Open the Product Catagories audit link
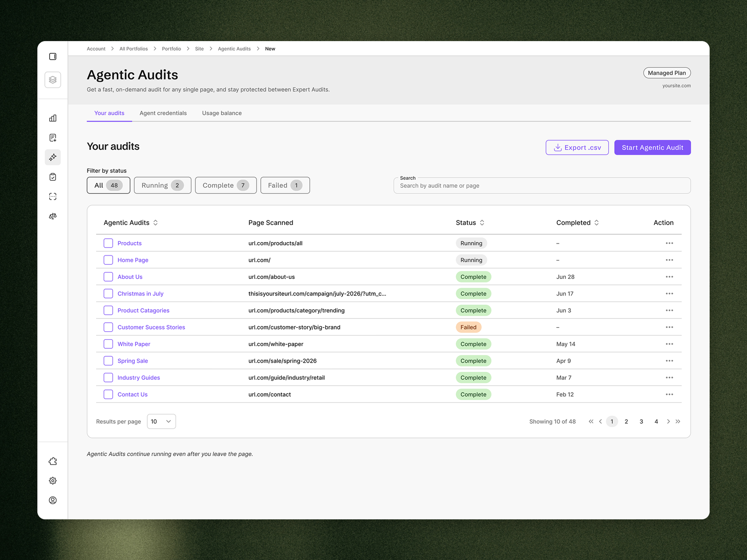The height and width of the screenshot is (560, 747). click(144, 310)
